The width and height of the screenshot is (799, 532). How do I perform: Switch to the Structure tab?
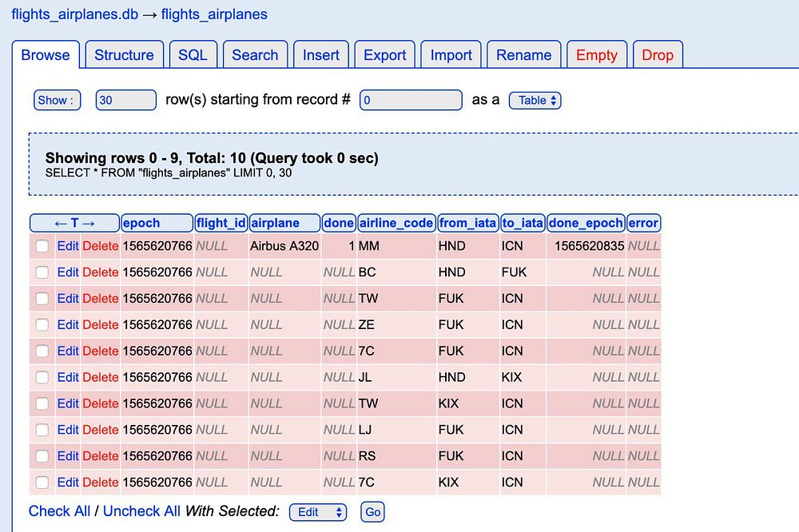pos(124,55)
